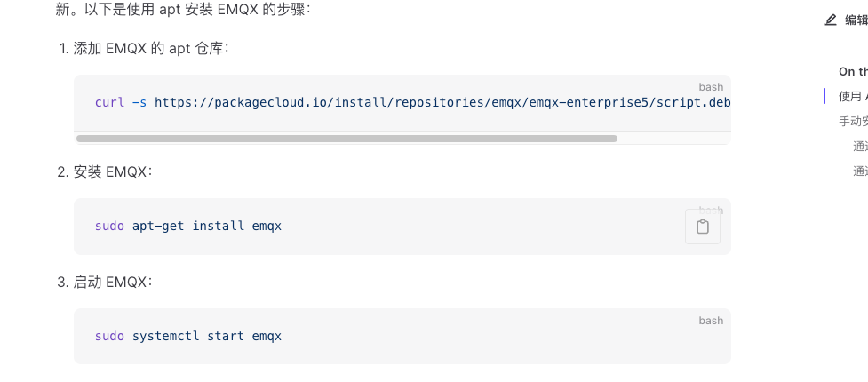Click the word curl in first code block
The image size is (868, 382).
point(109,102)
